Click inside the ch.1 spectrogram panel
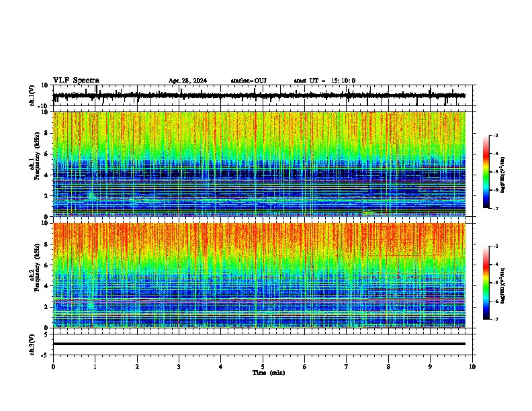Screen dimensions: 532x411 tap(259, 164)
